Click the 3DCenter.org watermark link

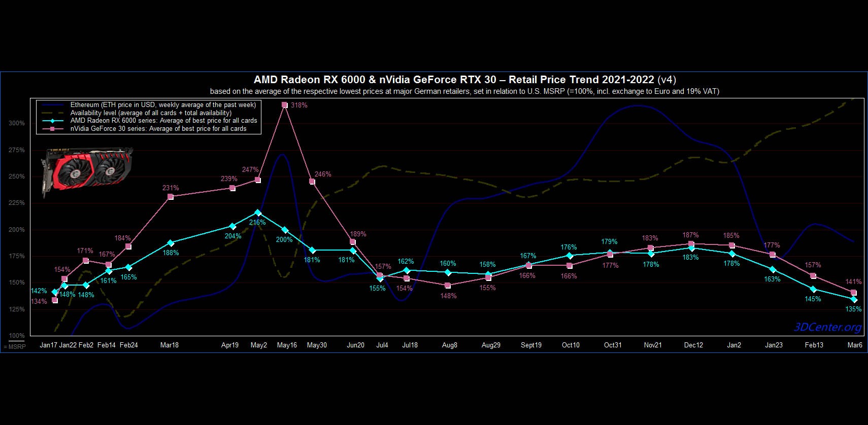point(828,327)
